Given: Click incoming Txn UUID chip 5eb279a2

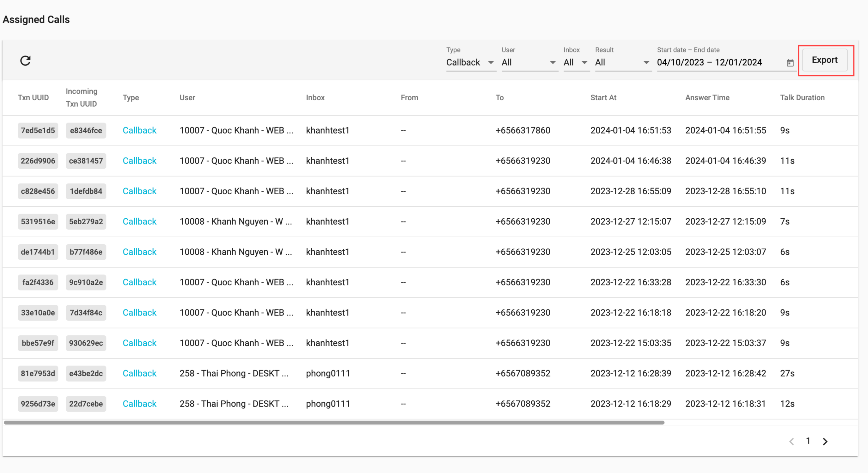Looking at the screenshot, I should 86,222.
